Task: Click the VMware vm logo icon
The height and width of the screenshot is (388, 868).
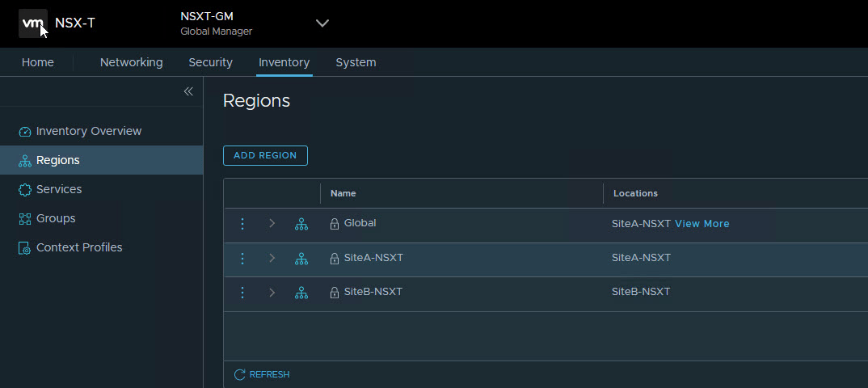Action: (32, 23)
